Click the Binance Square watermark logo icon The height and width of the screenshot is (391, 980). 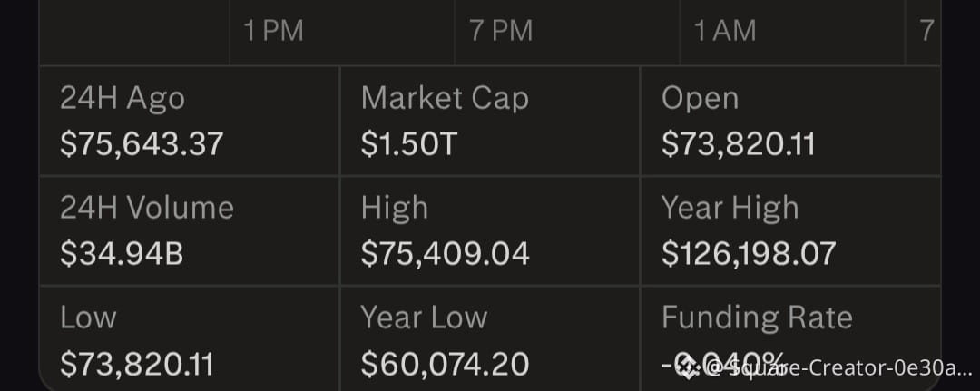click(687, 367)
